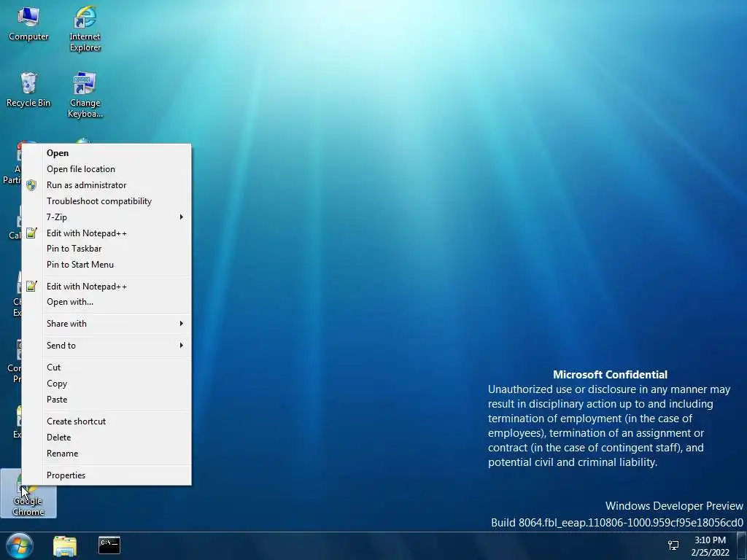Image resolution: width=747 pixels, height=560 pixels.
Task: Click the Notepad++ icon above Pin to Taskbar
Action: tap(31, 233)
